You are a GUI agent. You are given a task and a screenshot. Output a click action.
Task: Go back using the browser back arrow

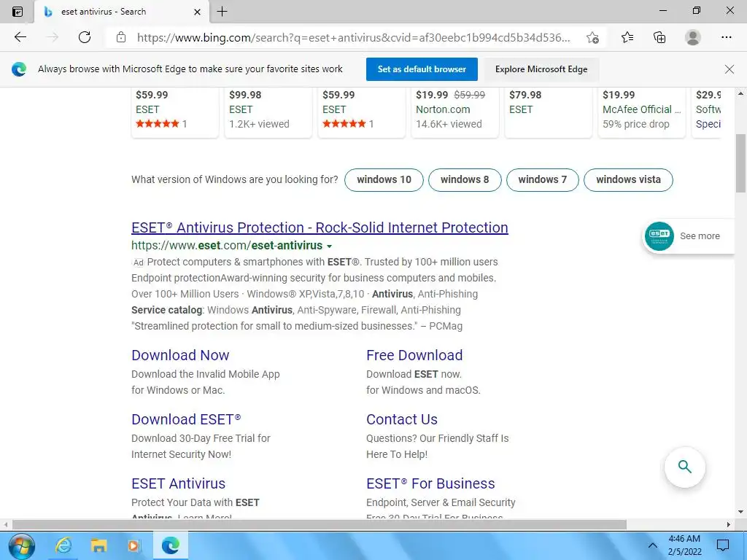tap(20, 37)
